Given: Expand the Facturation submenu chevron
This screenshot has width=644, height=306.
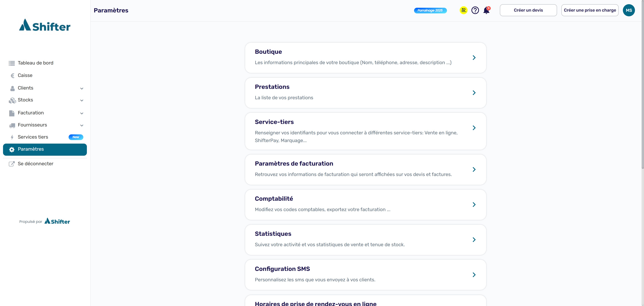Looking at the screenshot, I should (x=82, y=113).
